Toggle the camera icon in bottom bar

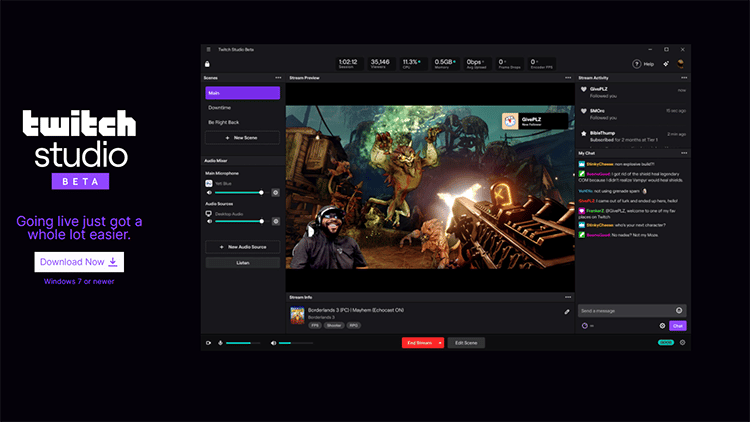coord(208,343)
